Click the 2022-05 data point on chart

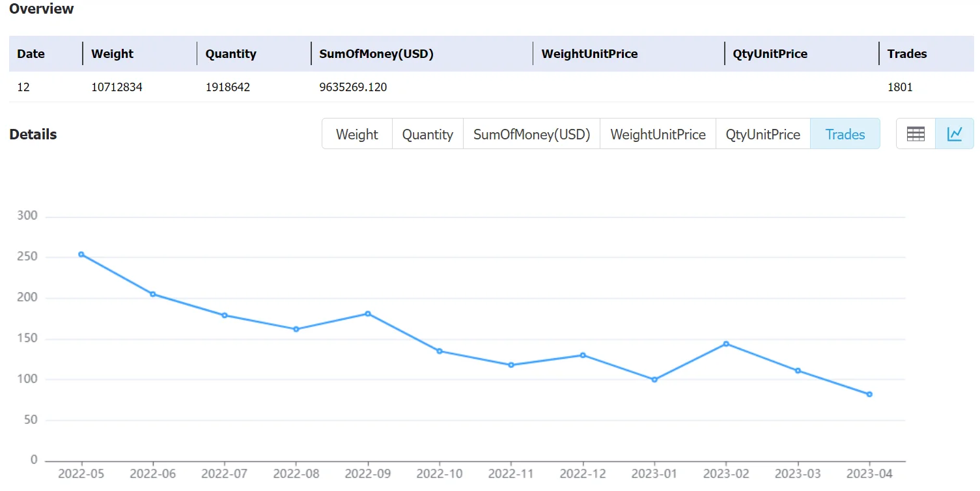[81, 254]
